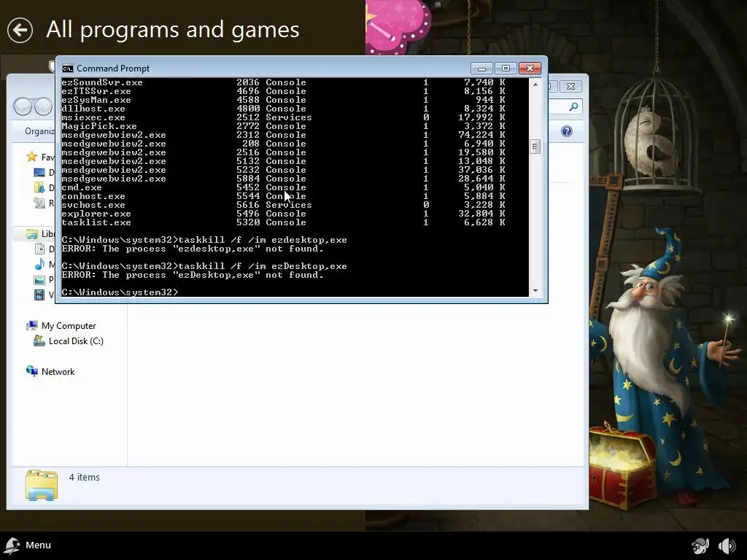
Task: Click the folder icon in Explorer details pane
Action: click(42, 485)
